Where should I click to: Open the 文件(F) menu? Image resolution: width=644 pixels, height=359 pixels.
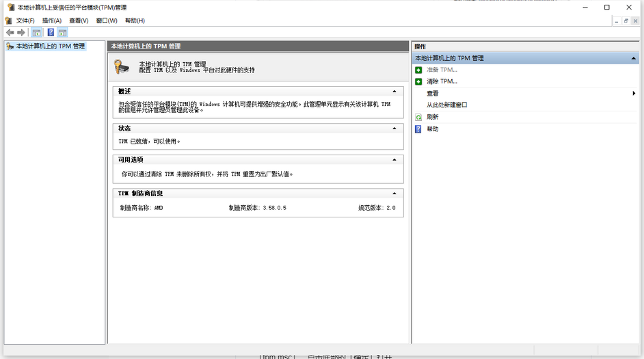point(25,21)
